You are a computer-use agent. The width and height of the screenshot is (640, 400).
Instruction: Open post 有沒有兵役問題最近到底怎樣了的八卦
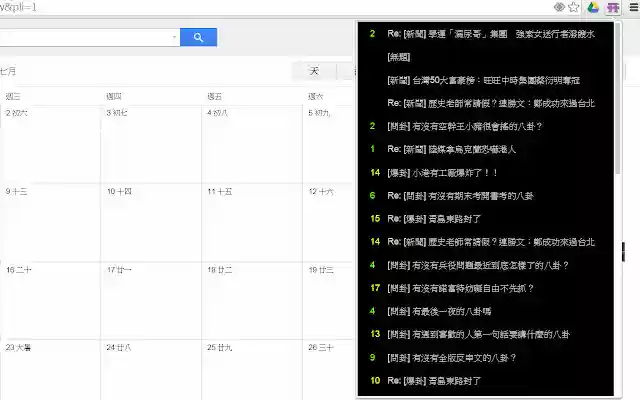tap(478, 266)
